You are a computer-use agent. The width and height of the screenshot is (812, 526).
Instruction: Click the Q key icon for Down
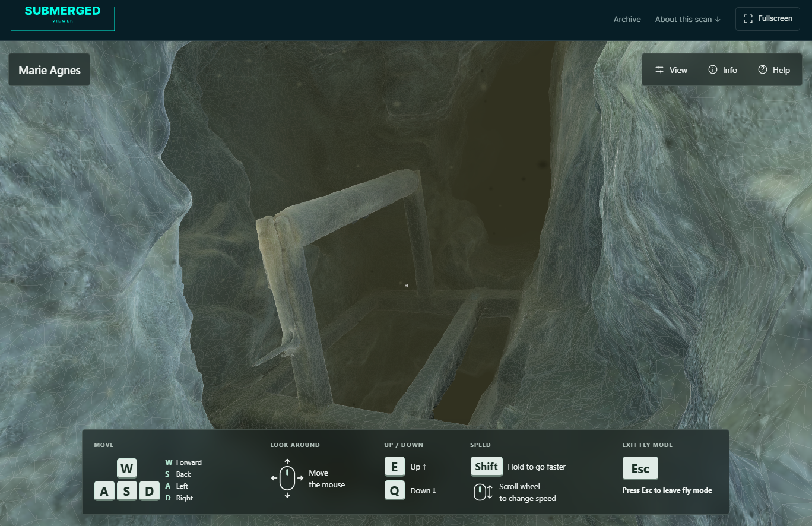pyautogui.click(x=395, y=490)
